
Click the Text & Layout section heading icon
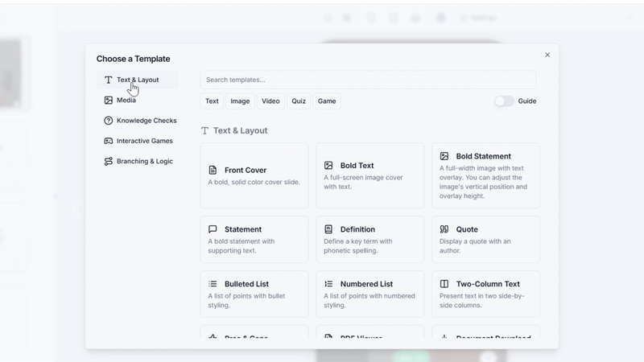pyautogui.click(x=204, y=130)
